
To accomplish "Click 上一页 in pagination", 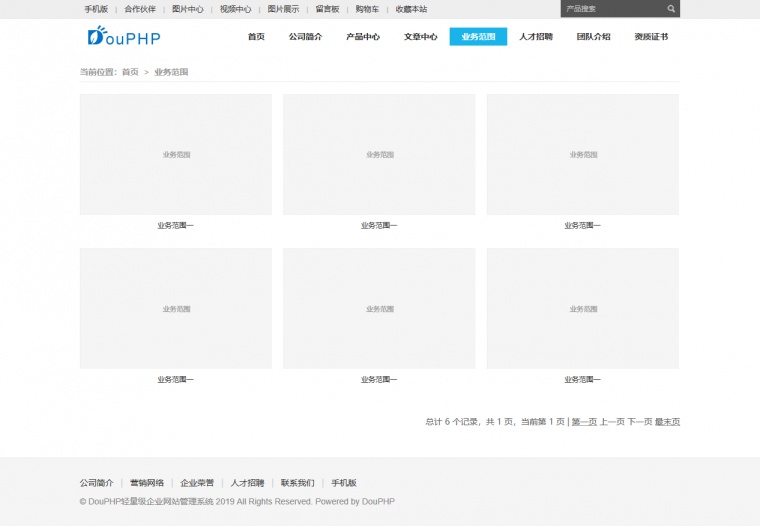I will coord(612,422).
